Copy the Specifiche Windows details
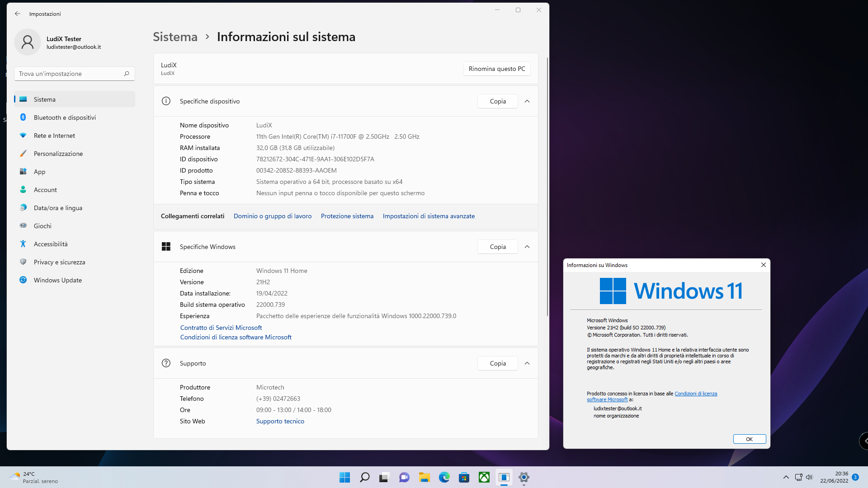 click(498, 247)
